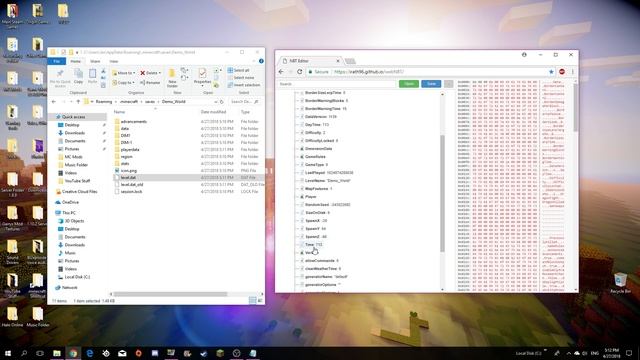
Task: Go back in the browser
Action: pyautogui.click(x=281, y=71)
